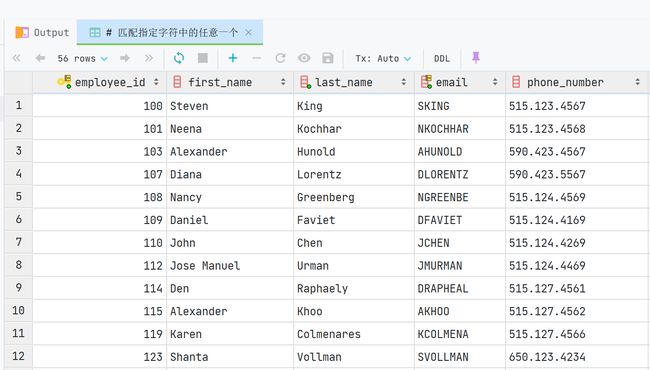The width and height of the screenshot is (650, 370).
Task: Click the email column type icon
Action: tap(426, 82)
